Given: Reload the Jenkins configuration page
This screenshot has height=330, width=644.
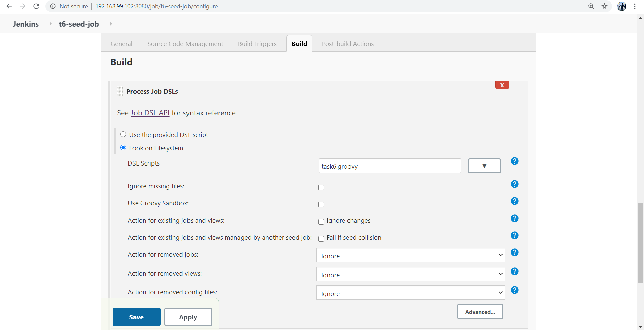Looking at the screenshot, I should point(36,6).
